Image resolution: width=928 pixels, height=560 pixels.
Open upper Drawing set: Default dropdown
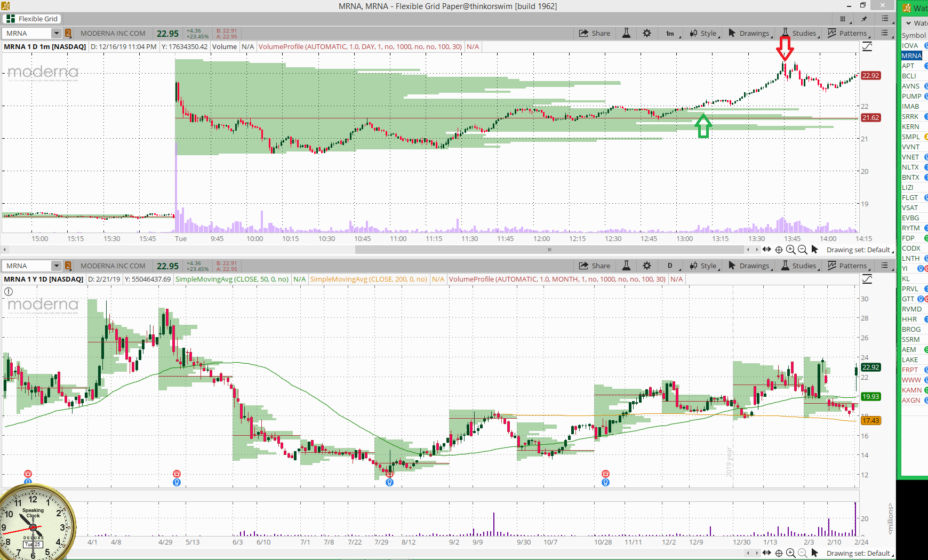[860, 250]
